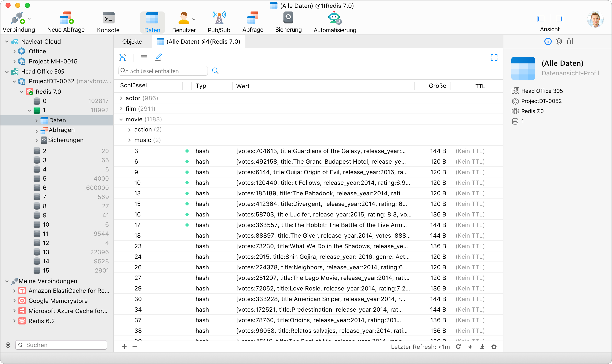Toggle the left sidebar view pane

(540, 19)
